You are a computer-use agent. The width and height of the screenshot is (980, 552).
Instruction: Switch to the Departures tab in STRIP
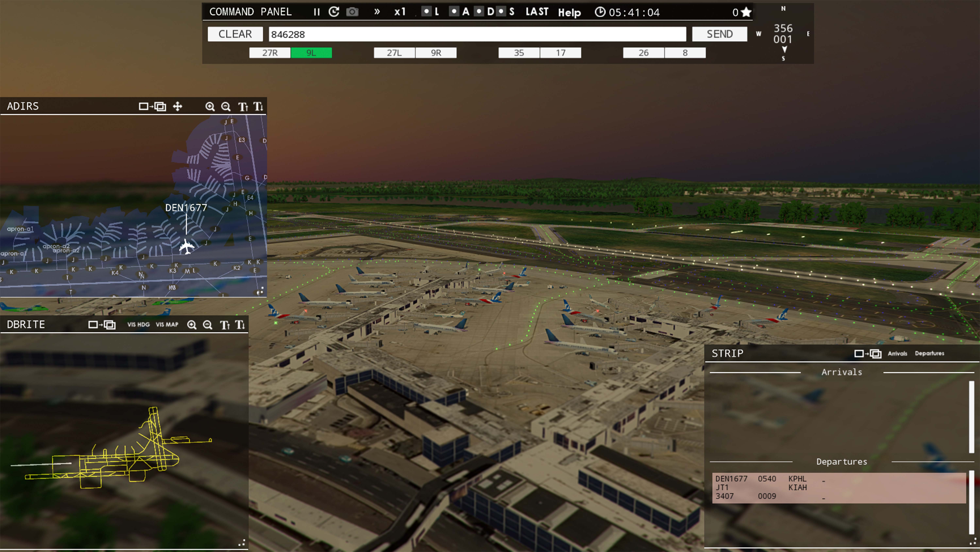pos(929,354)
